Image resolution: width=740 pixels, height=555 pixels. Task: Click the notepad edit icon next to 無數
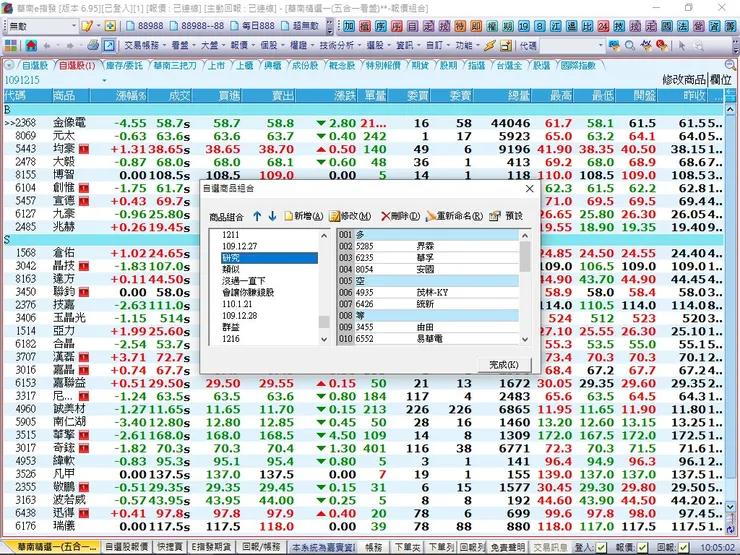point(87,25)
